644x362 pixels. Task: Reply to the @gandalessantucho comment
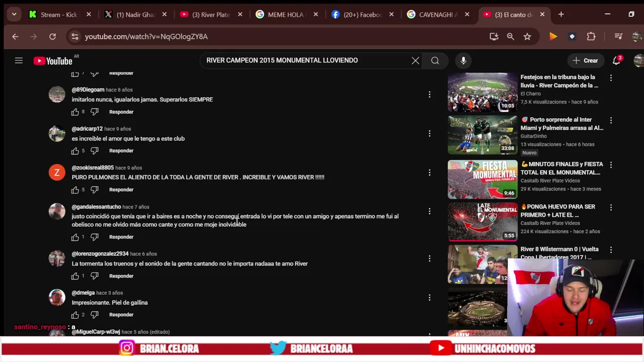point(121,237)
